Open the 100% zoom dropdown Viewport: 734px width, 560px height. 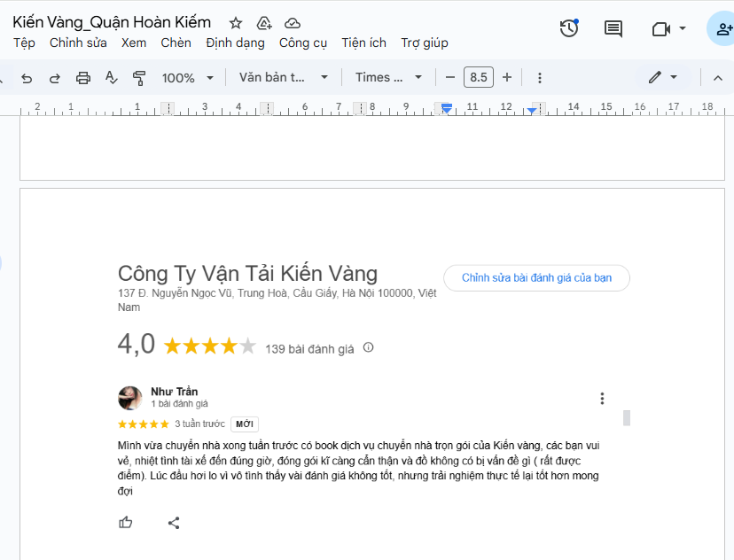coord(188,78)
